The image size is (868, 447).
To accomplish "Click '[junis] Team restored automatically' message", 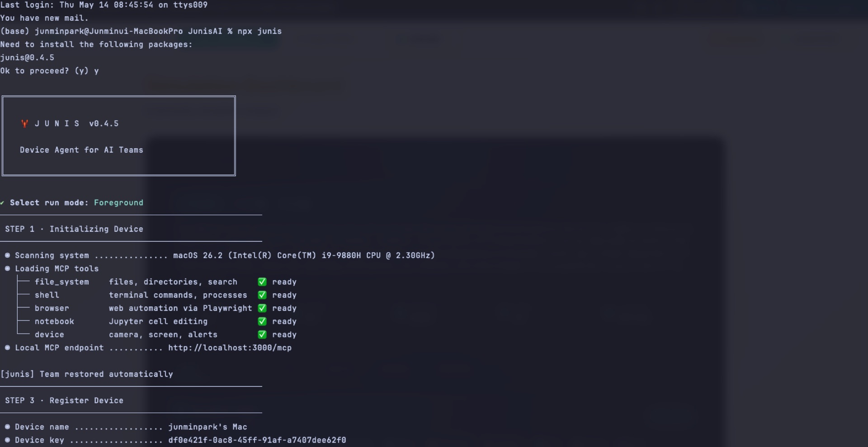I will [87, 374].
